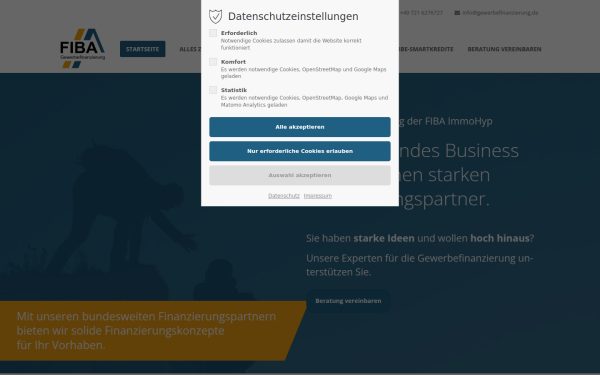Enable the Komfort cookies checkbox

(x=213, y=62)
